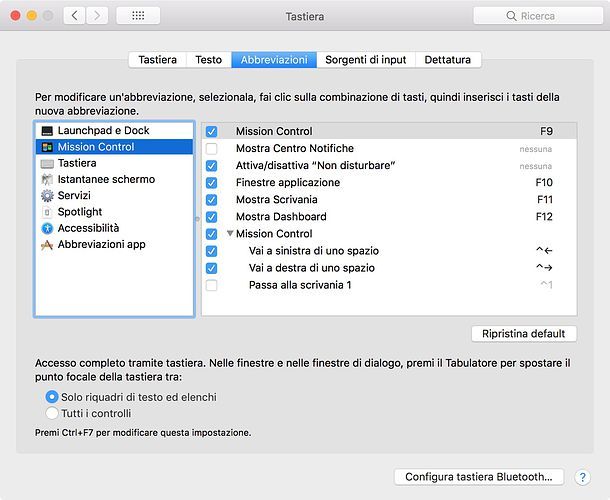
Task: Click the split divider handle between lists
Action: click(197, 219)
